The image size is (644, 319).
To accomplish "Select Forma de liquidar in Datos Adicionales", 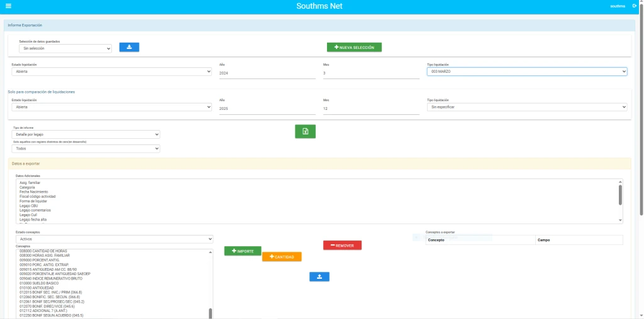I will (33, 202).
